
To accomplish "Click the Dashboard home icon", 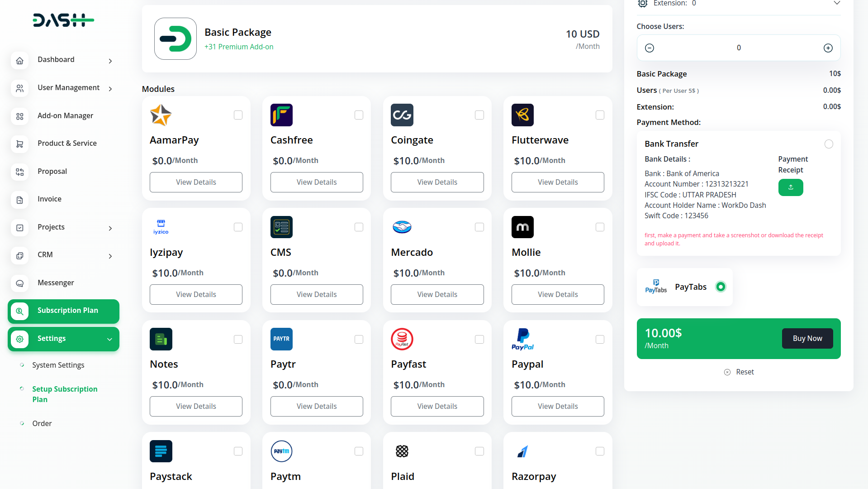I will tap(20, 61).
